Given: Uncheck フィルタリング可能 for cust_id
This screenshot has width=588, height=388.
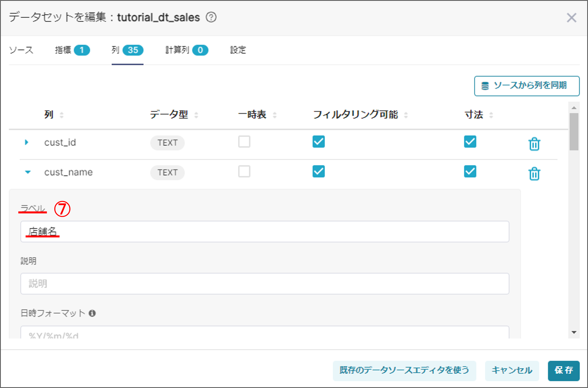Looking at the screenshot, I should click(319, 142).
